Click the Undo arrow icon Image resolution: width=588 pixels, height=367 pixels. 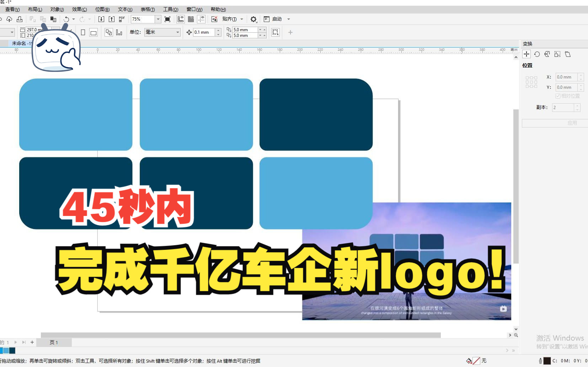coord(66,19)
